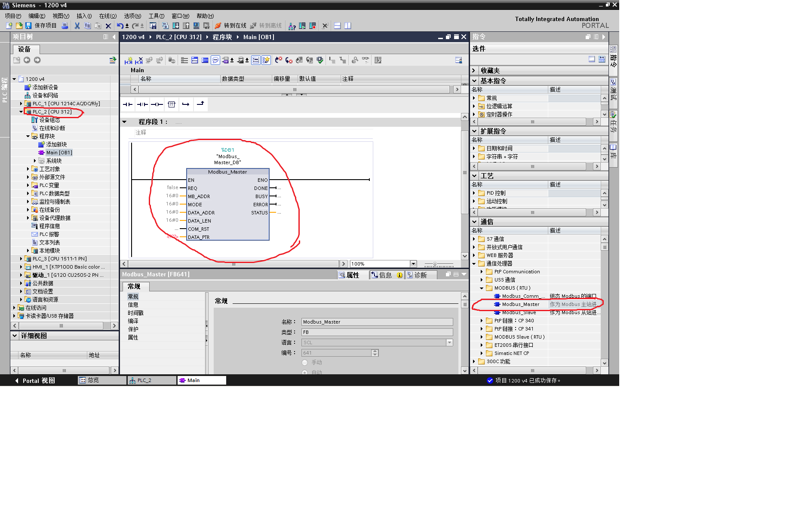
Task: Insert a normally open contact
Action: [128, 104]
